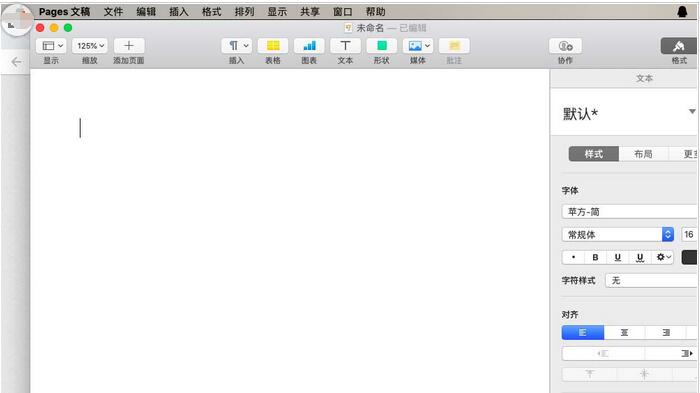Toggle the dot emphasis-mark button before B
The height and width of the screenshot is (393, 700).
(x=573, y=257)
